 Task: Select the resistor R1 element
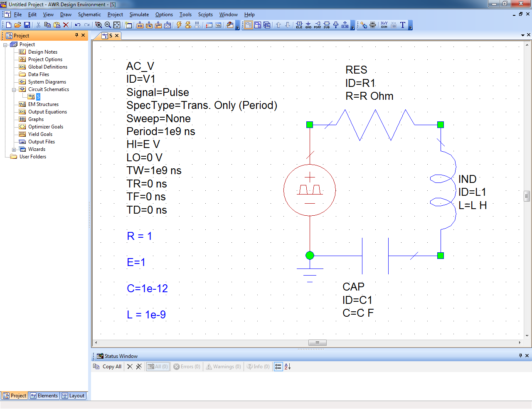[x=375, y=125]
